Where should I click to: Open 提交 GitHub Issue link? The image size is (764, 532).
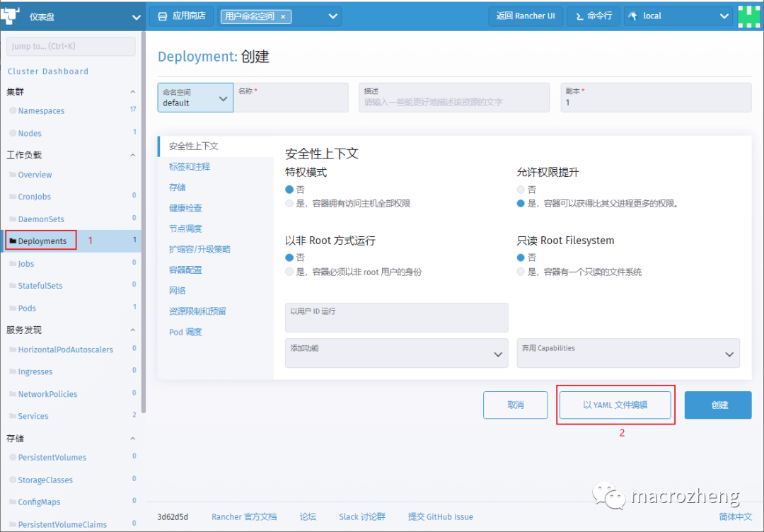point(441,517)
